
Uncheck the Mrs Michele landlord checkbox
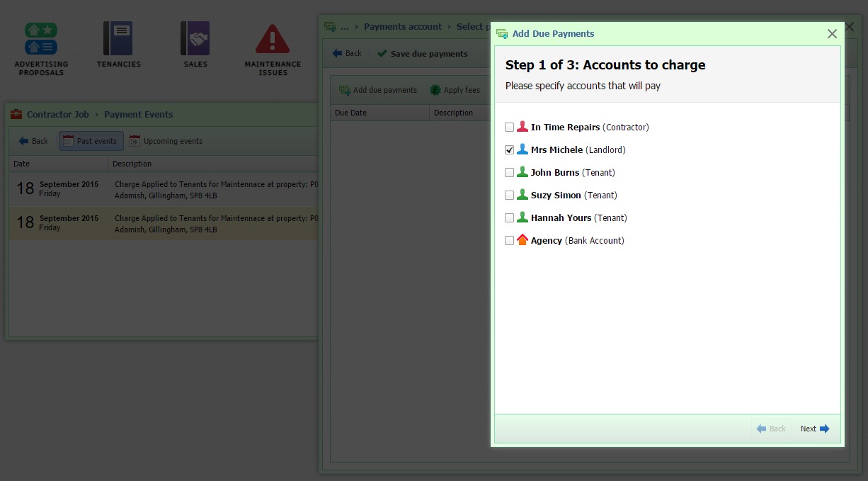[x=509, y=150]
